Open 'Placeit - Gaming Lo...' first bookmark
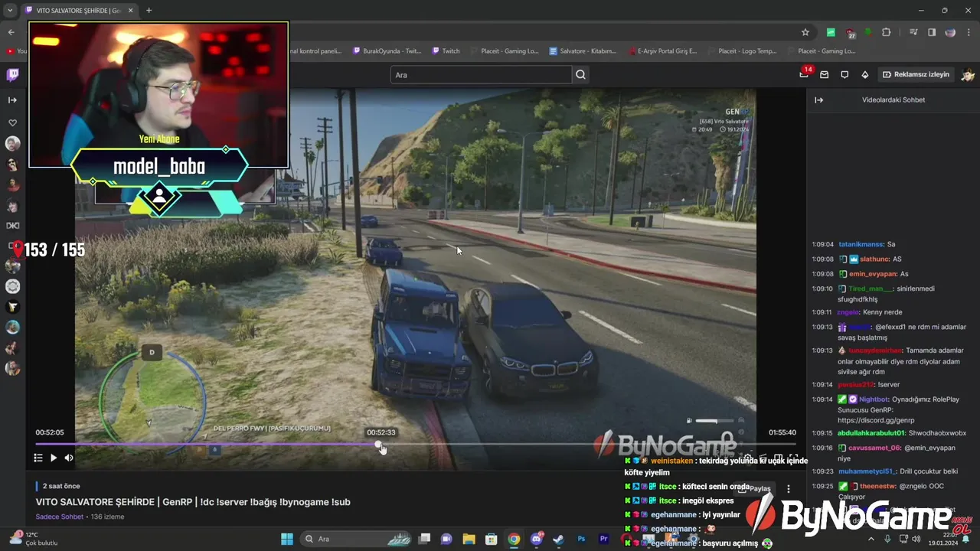Viewport: 980px width, 551px height. [504, 51]
